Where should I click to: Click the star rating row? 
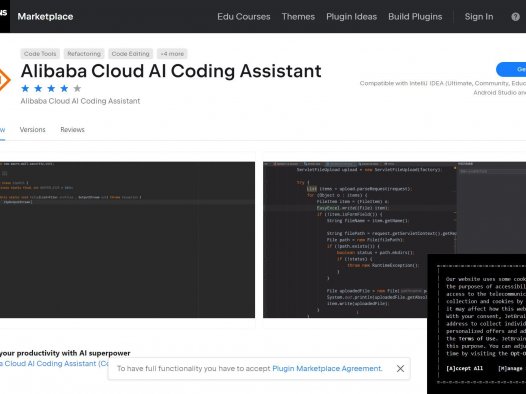(51, 89)
